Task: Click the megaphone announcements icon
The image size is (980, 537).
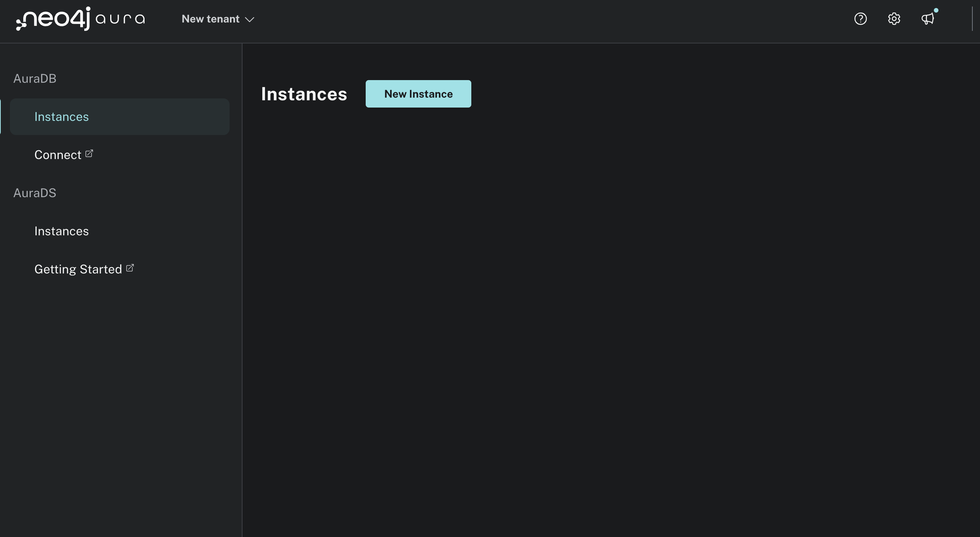Action: coord(927,19)
